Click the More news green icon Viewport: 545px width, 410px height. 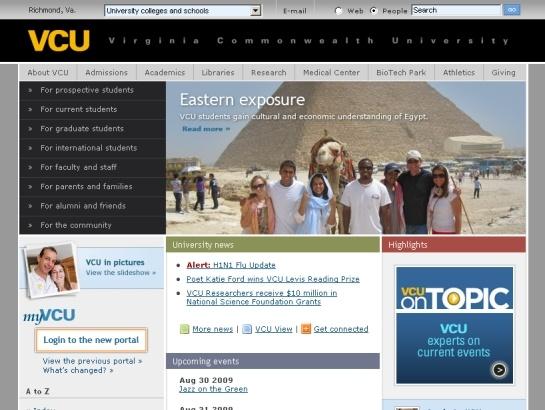[185, 329]
